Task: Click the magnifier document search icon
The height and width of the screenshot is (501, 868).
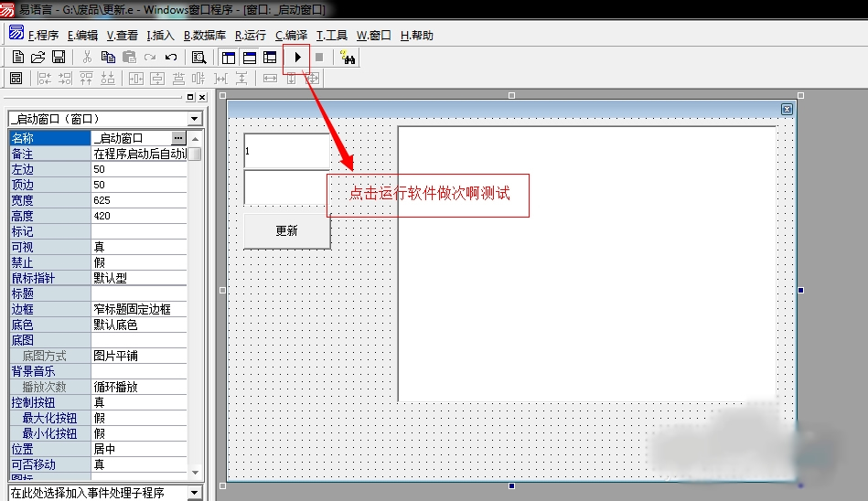Action: [198, 57]
